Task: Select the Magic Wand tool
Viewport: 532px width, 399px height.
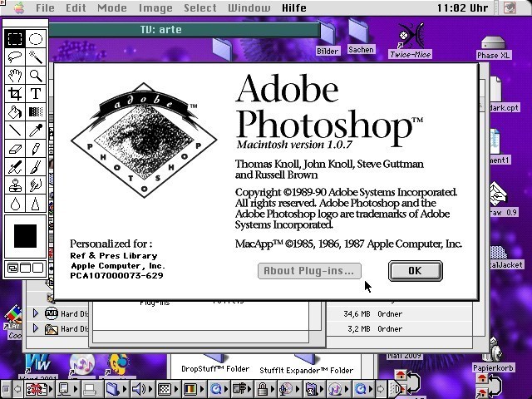Action: coord(36,57)
